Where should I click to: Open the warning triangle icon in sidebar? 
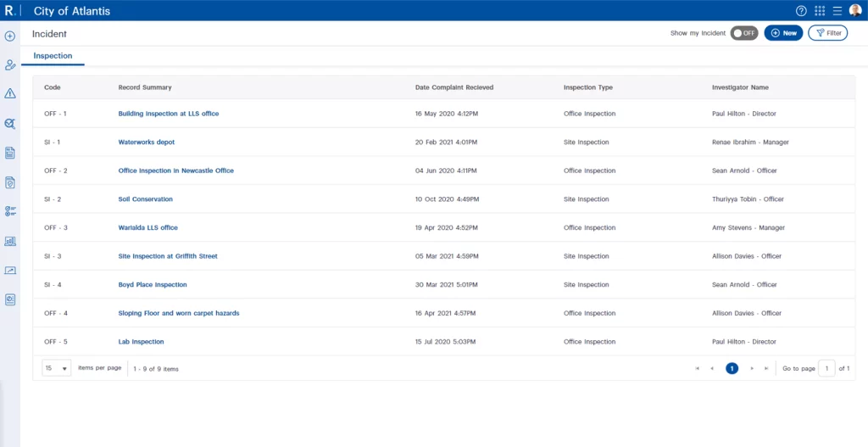(x=10, y=94)
